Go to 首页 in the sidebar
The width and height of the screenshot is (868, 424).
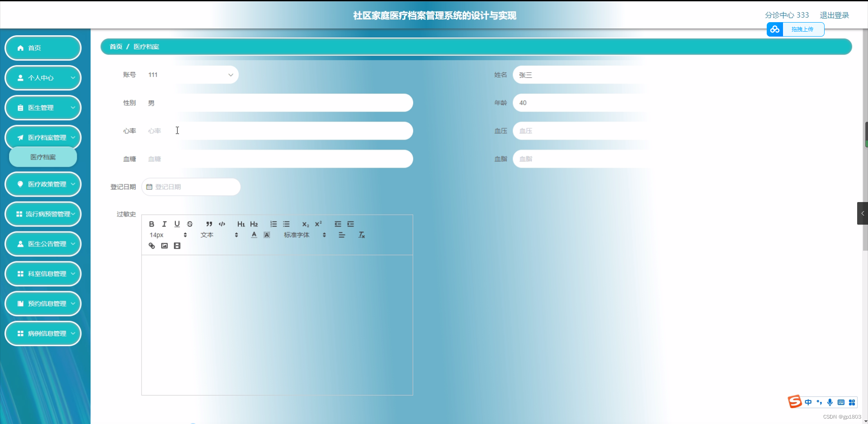point(43,48)
